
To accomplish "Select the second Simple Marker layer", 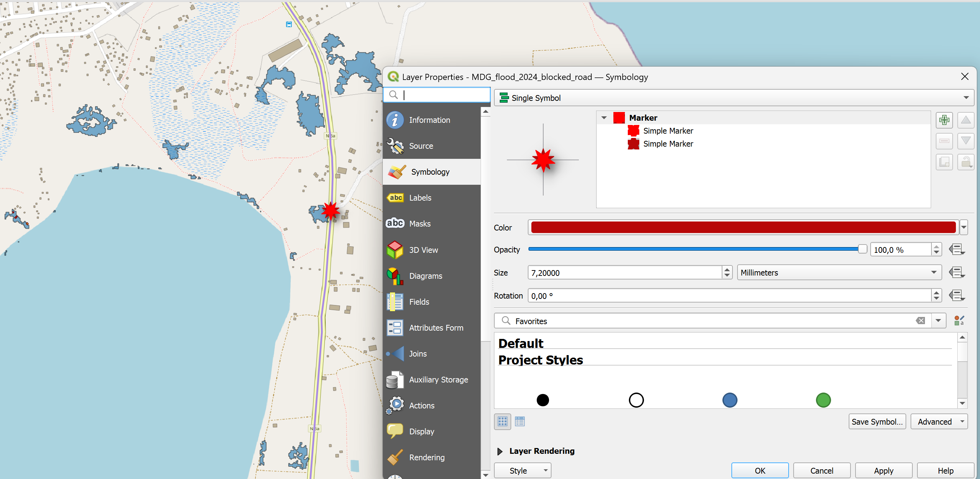I will pos(668,144).
